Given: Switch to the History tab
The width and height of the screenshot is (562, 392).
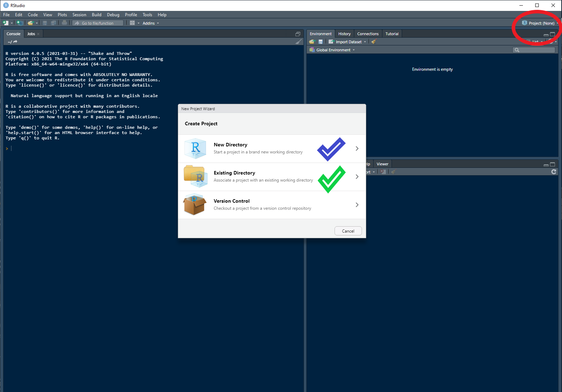Looking at the screenshot, I should point(344,34).
